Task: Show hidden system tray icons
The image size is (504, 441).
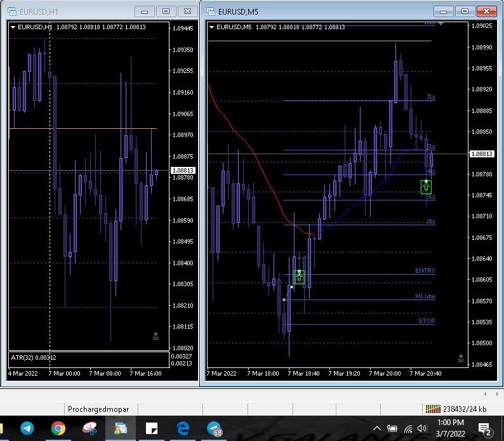Action: (x=376, y=429)
